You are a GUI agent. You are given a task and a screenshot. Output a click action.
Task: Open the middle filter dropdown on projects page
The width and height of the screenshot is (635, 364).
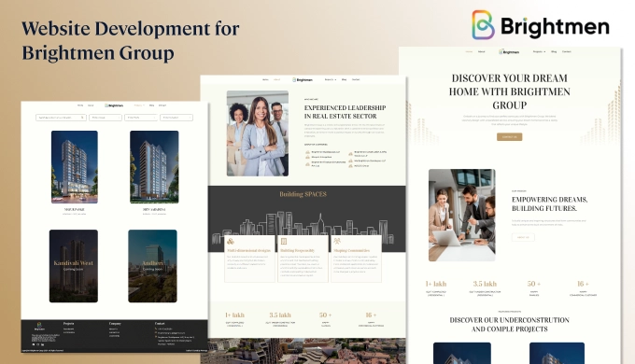click(x=140, y=118)
